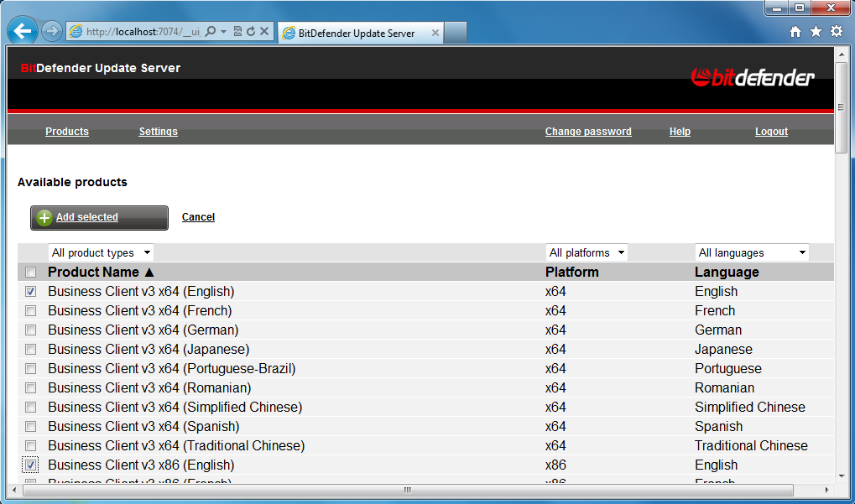Click the vertical scrollbar down arrow
The width and height of the screenshot is (855, 504).
(x=842, y=476)
